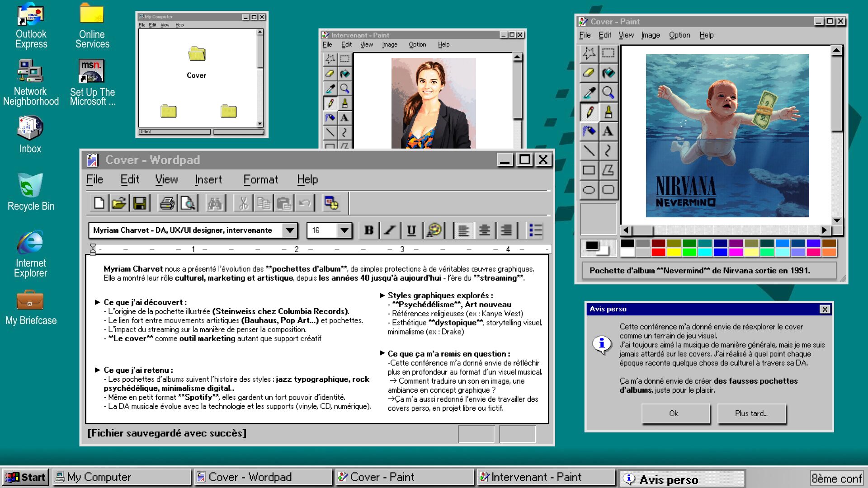Click the Print icon in Wordpad
The width and height of the screenshot is (868, 488).
coord(167,203)
